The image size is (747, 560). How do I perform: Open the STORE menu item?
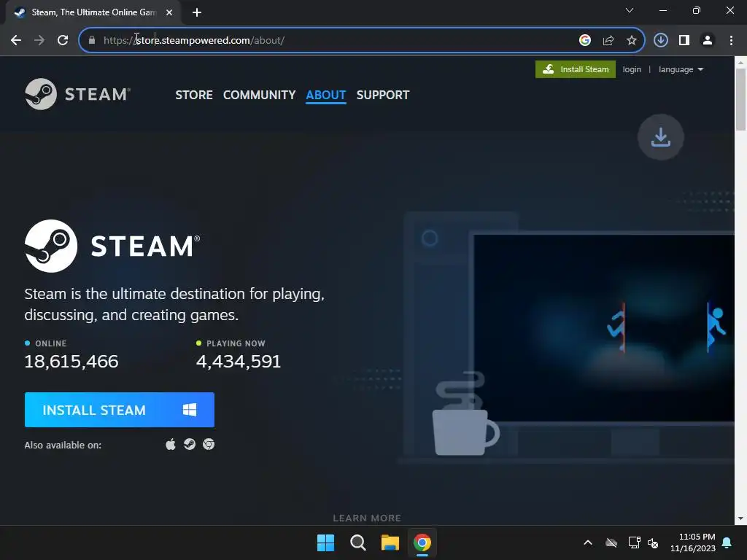pyautogui.click(x=194, y=96)
